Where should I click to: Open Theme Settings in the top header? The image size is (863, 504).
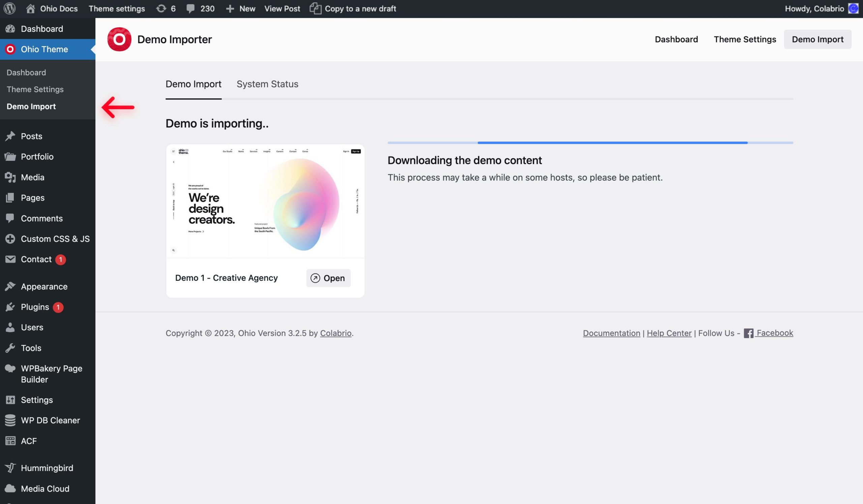[x=745, y=39]
